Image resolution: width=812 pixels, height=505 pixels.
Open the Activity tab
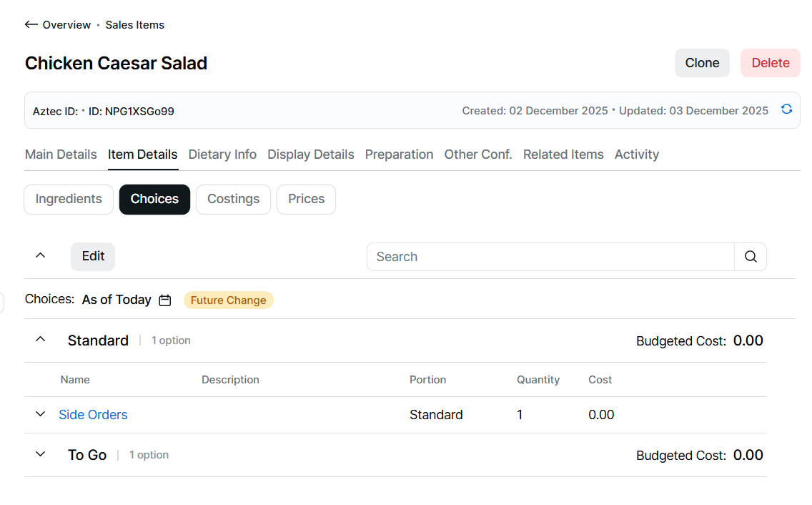[x=636, y=155]
